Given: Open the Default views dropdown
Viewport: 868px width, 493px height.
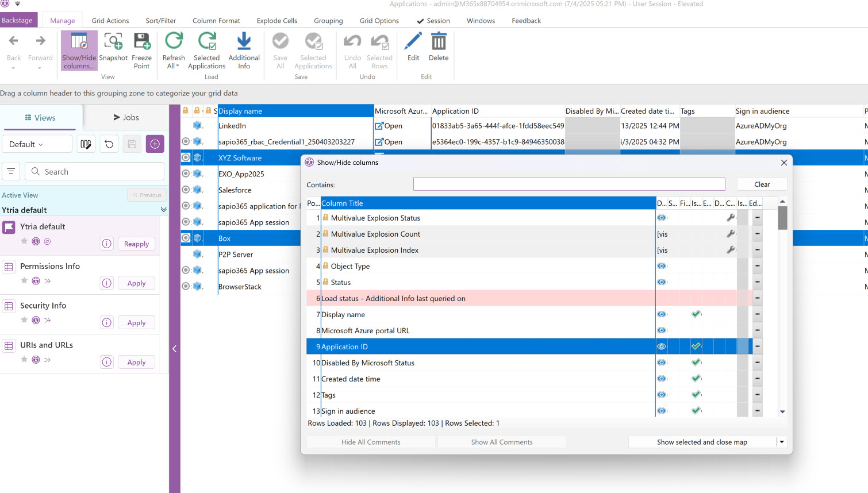Looking at the screenshot, I should pos(37,144).
